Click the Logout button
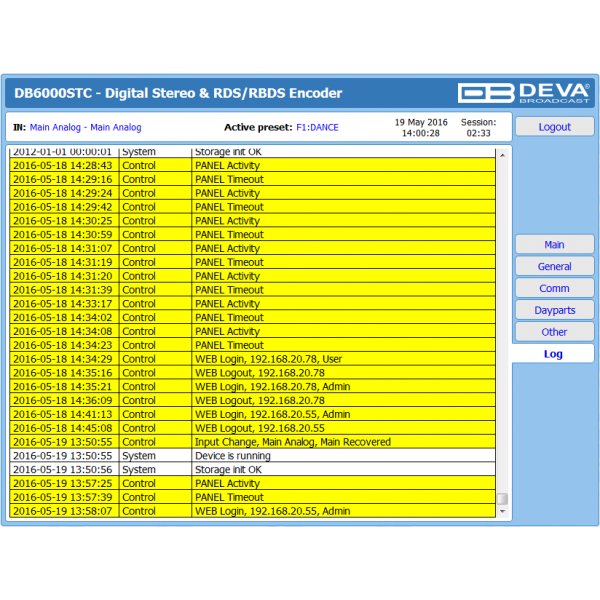The image size is (600, 600). pyautogui.click(x=554, y=127)
